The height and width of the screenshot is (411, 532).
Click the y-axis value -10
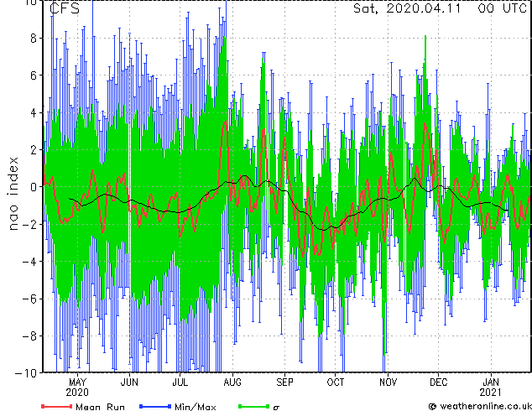[x=26, y=373]
